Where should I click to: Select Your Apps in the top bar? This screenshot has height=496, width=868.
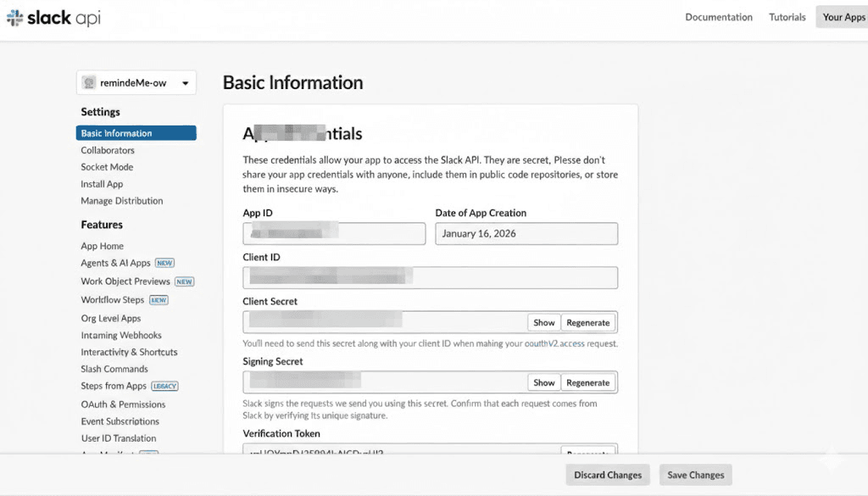pyautogui.click(x=843, y=16)
